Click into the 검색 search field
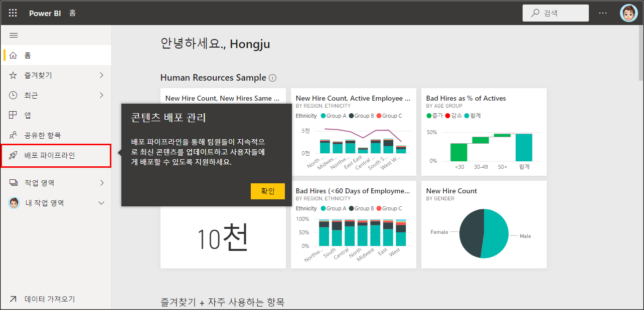The height and width of the screenshot is (310, 644). (556, 14)
